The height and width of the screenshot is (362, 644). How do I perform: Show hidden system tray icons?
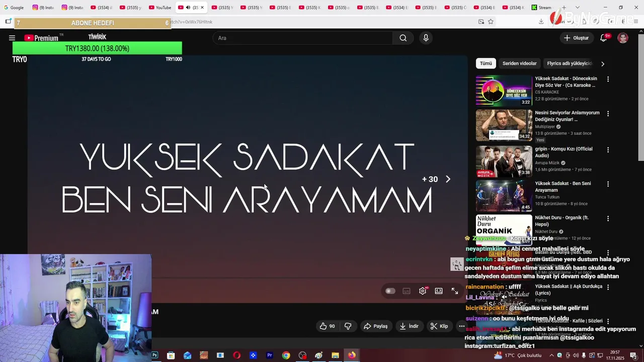[551, 355]
